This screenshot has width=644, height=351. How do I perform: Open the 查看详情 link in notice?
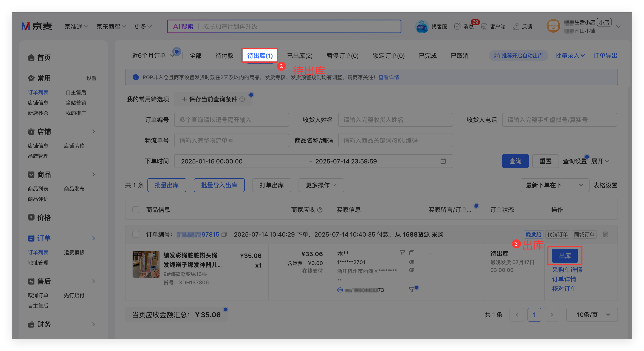coord(389,77)
